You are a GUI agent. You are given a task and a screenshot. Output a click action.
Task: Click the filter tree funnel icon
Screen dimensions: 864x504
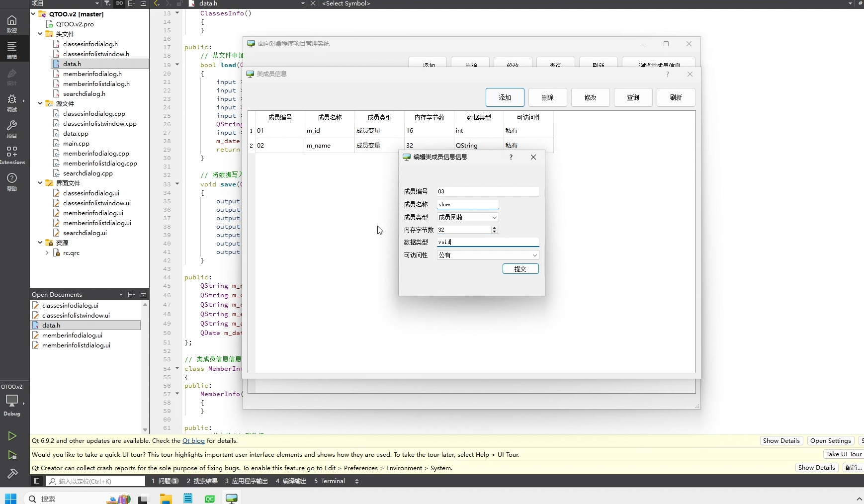pos(107,3)
